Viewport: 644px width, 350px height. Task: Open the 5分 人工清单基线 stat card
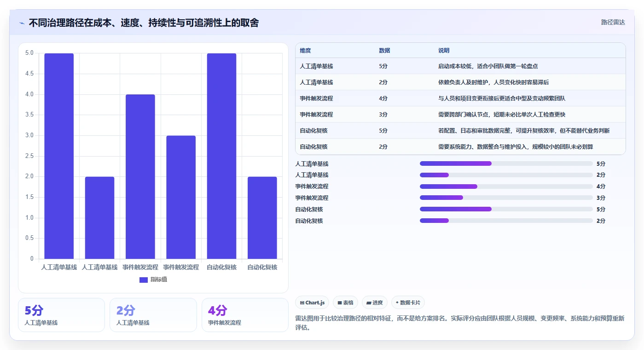[61, 315]
